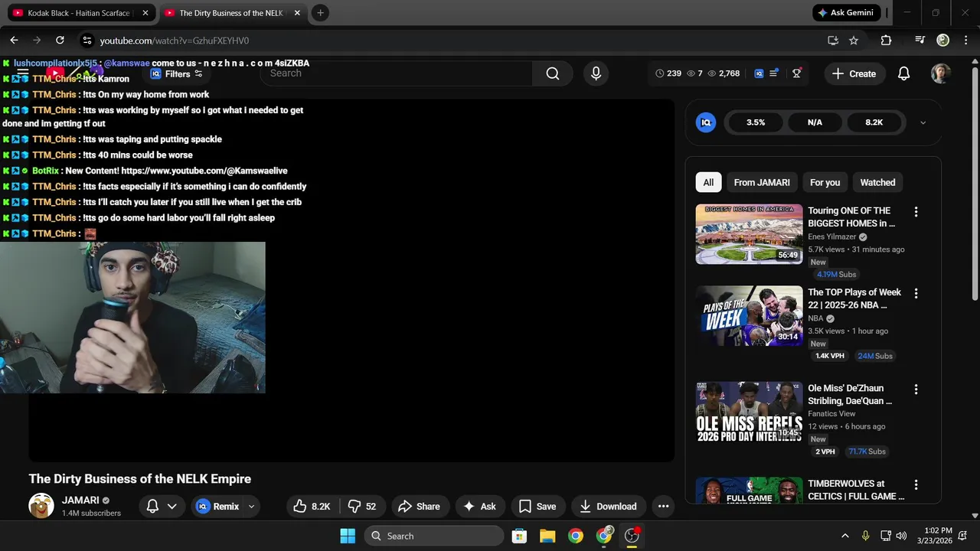Click the taskbar Search box
The image size is (980, 551).
pos(434,536)
